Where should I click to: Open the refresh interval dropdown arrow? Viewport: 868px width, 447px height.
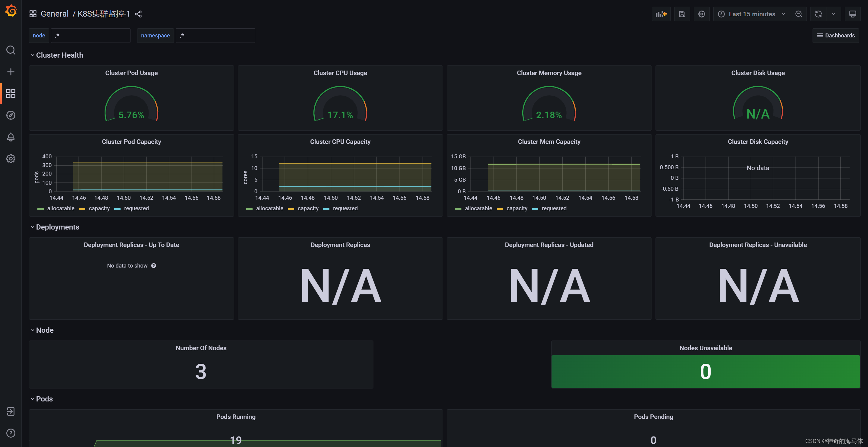(x=834, y=14)
